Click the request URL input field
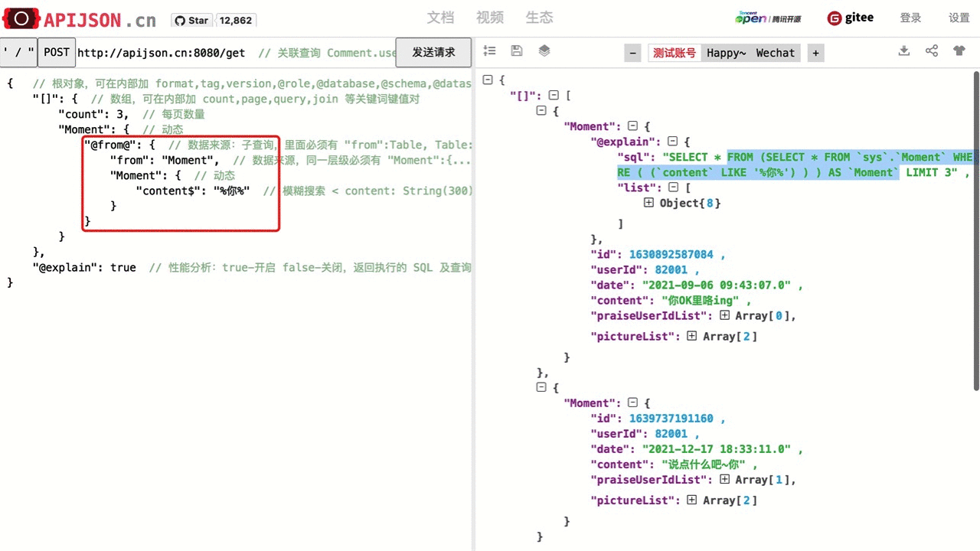The image size is (980, 551). pyautogui.click(x=230, y=53)
